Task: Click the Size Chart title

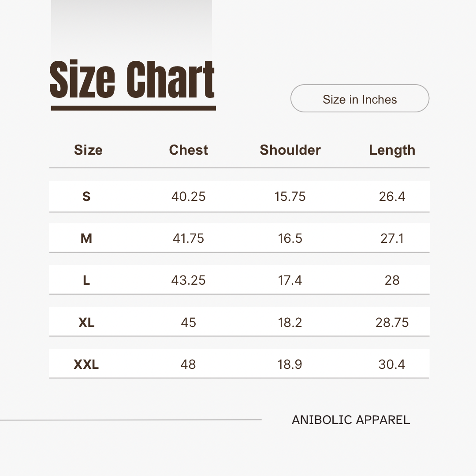Action: (x=132, y=79)
